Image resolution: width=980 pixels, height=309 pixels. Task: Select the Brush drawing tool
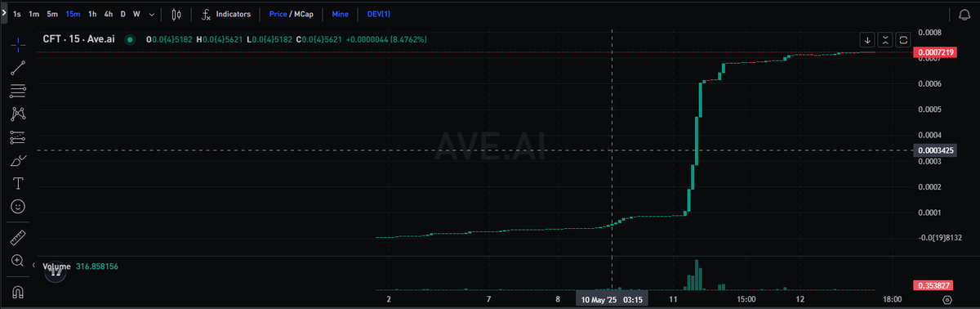tap(18, 160)
